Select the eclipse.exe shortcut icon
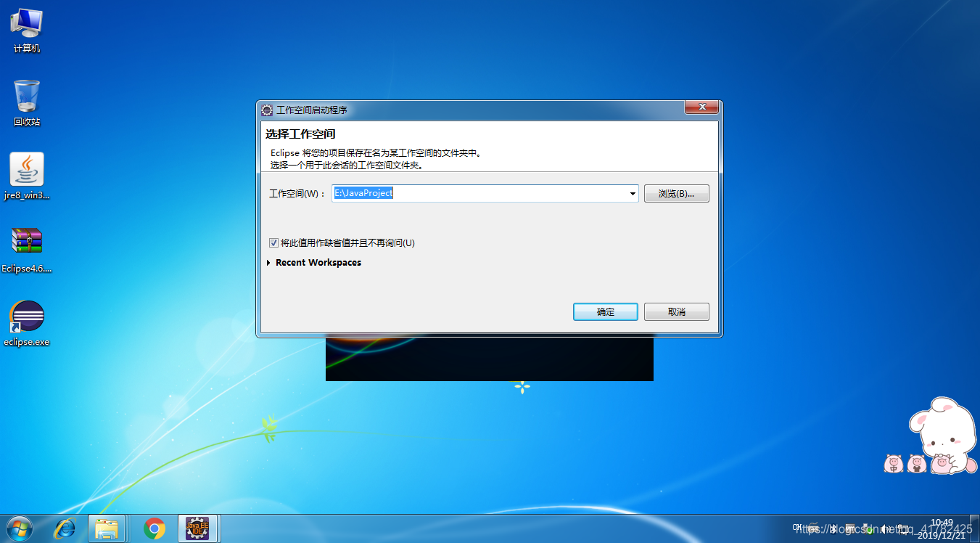 pos(26,324)
